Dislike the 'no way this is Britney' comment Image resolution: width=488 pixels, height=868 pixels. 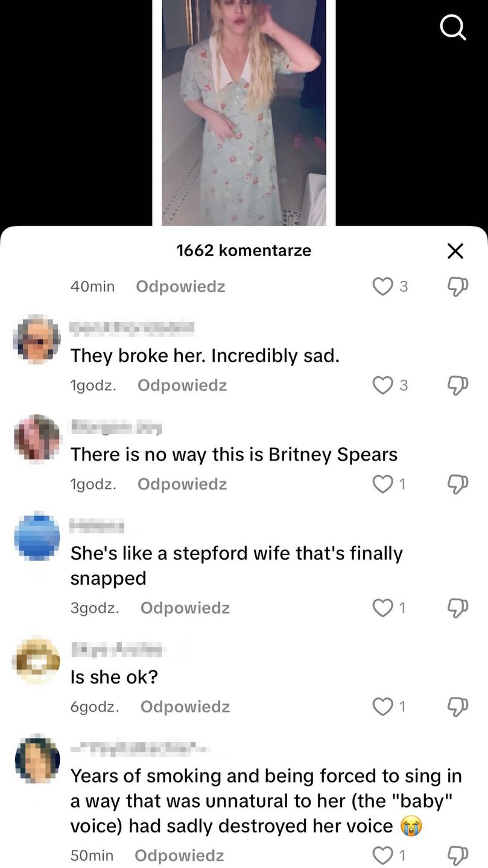pyautogui.click(x=457, y=483)
